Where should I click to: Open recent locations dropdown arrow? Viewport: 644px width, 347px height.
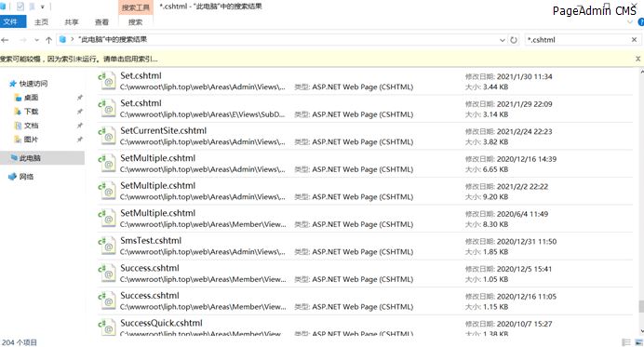(37, 40)
